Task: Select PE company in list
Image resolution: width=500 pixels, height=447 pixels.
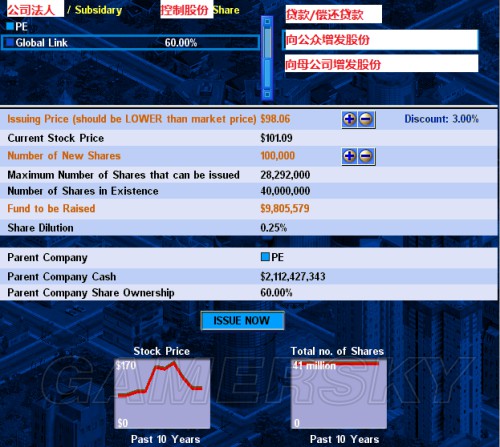Action: [17, 26]
